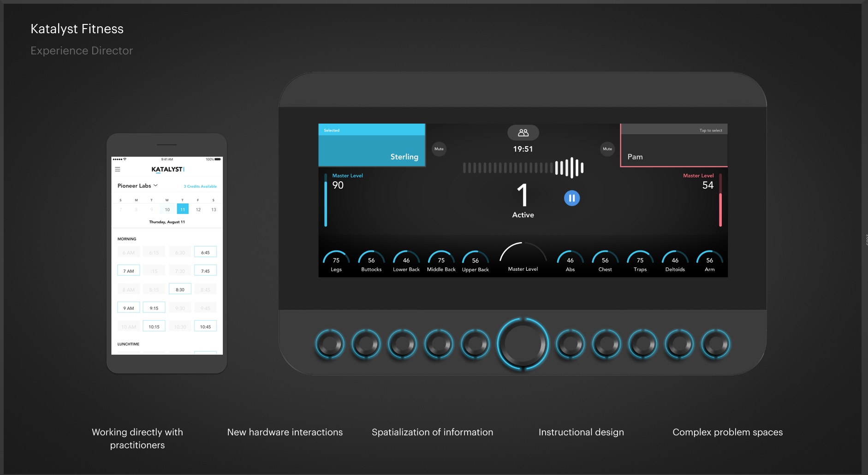868x475 pixels.
Task: Select the Chest intensity gauge
Action: [605, 261]
